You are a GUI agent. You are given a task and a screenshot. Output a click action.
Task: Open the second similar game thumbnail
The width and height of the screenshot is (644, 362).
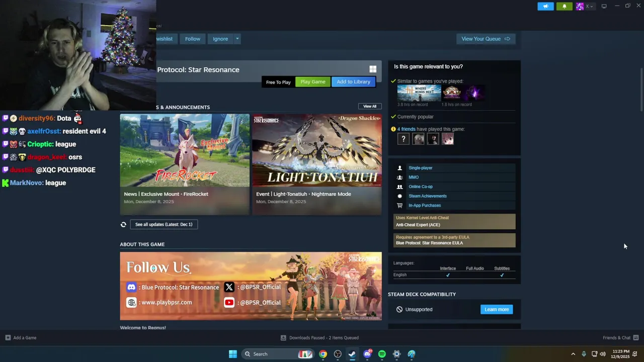(451, 93)
